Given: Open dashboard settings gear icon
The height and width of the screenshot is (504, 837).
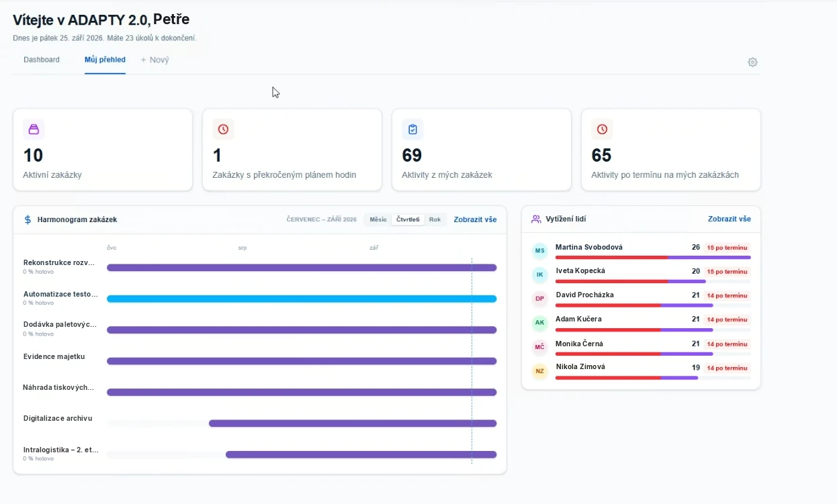Looking at the screenshot, I should 752,62.
